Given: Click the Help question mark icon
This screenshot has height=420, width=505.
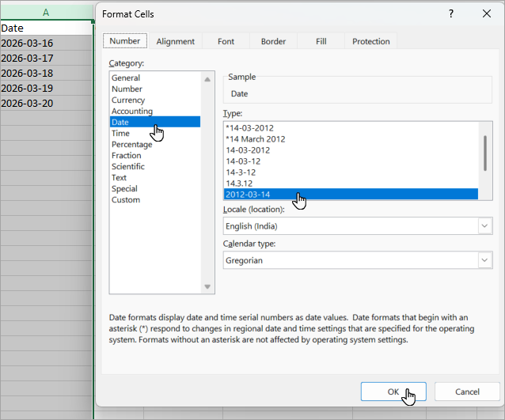Looking at the screenshot, I should click(451, 13).
